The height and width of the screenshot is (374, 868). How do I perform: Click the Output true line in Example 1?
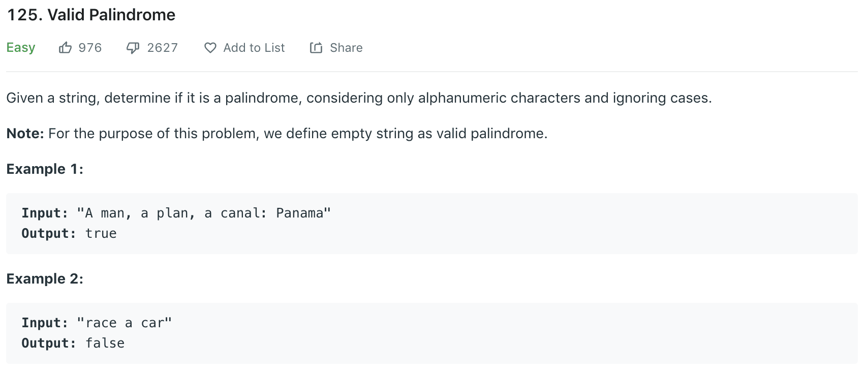click(69, 233)
